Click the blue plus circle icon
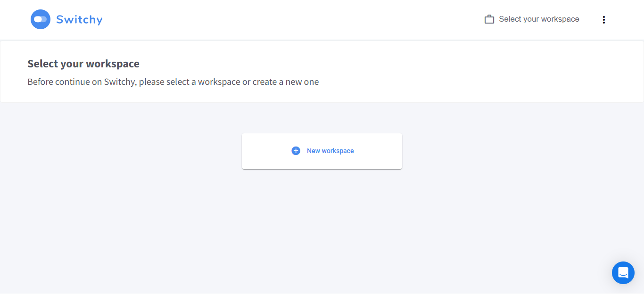The height and width of the screenshot is (294, 644). [296, 151]
